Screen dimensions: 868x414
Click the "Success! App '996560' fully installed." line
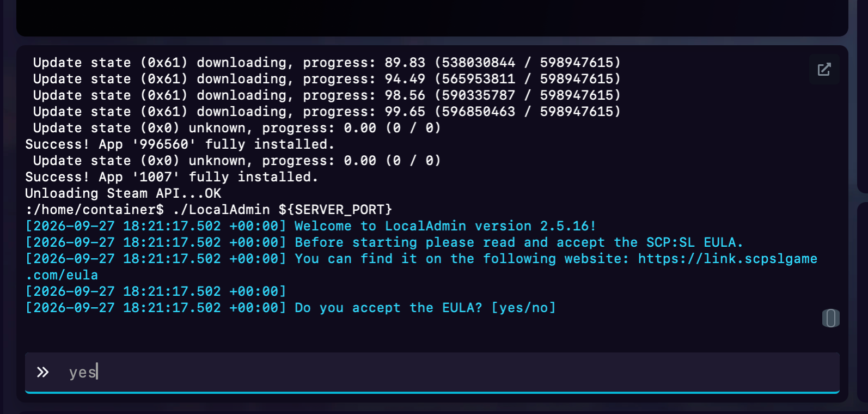coord(180,144)
